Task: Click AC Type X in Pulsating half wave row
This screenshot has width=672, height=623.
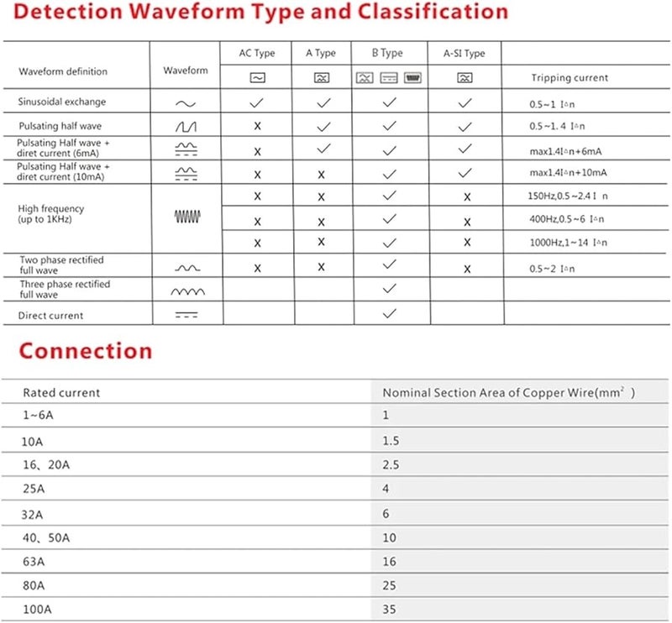Action: (x=257, y=127)
